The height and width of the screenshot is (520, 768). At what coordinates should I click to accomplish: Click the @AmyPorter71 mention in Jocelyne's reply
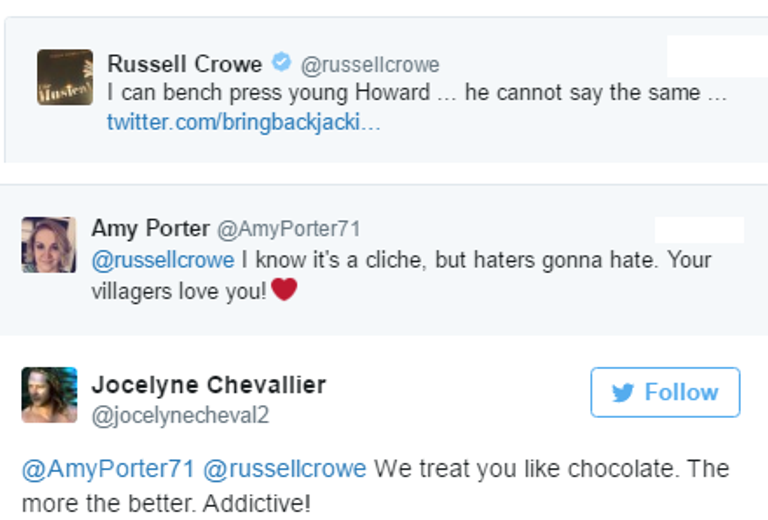(108, 469)
